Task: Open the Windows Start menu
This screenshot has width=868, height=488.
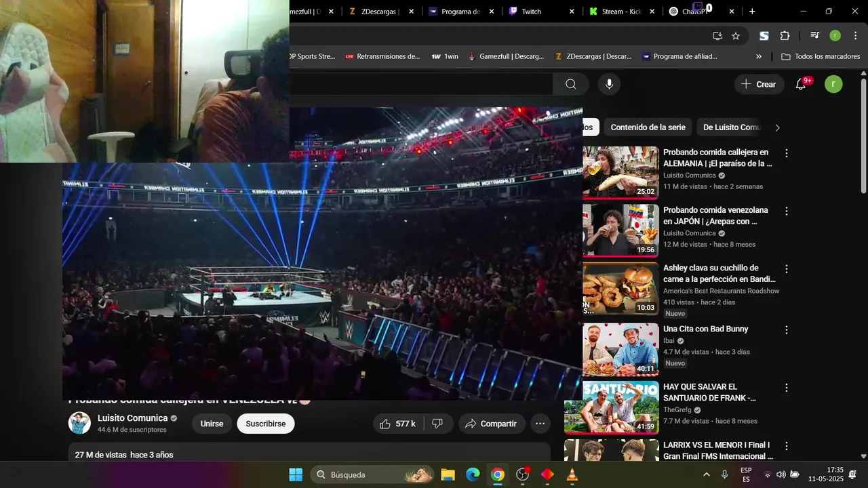Action: click(x=296, y=474)
